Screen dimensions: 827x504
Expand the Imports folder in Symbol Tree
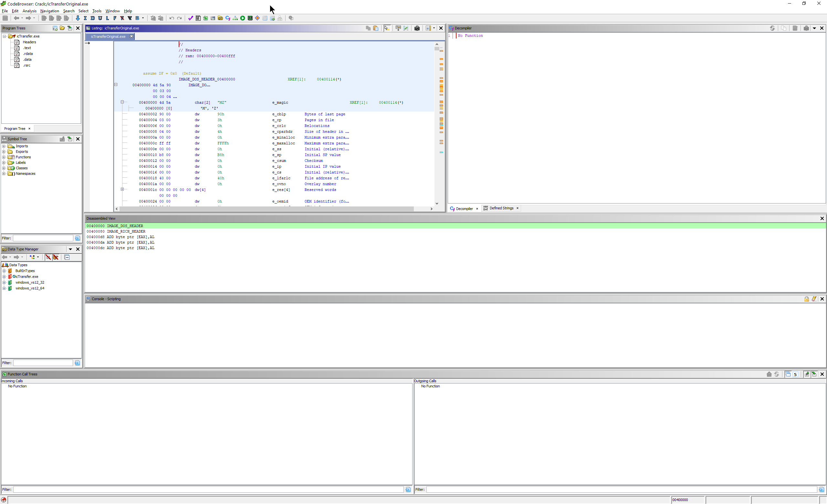click(x=4, y=146)
